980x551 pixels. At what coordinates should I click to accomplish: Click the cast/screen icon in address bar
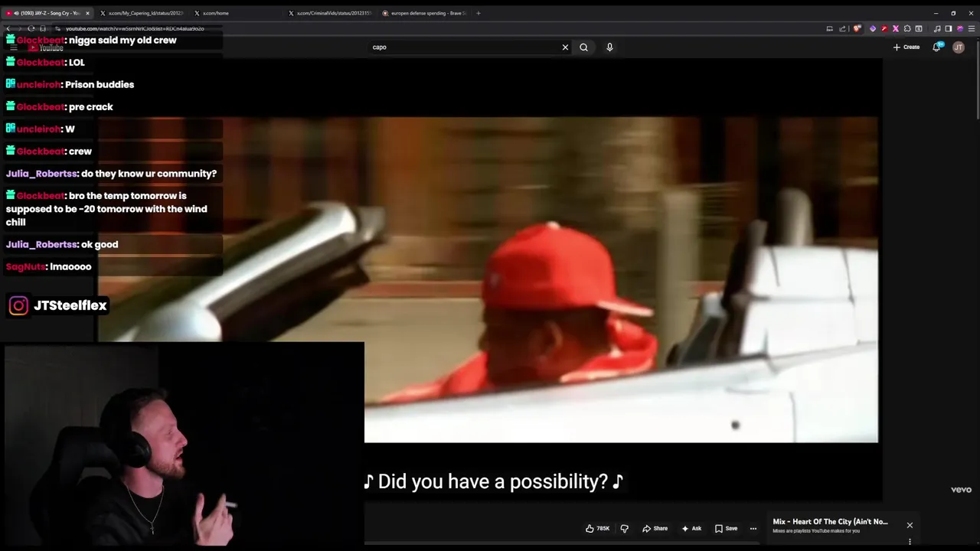[x=829, y=28]
